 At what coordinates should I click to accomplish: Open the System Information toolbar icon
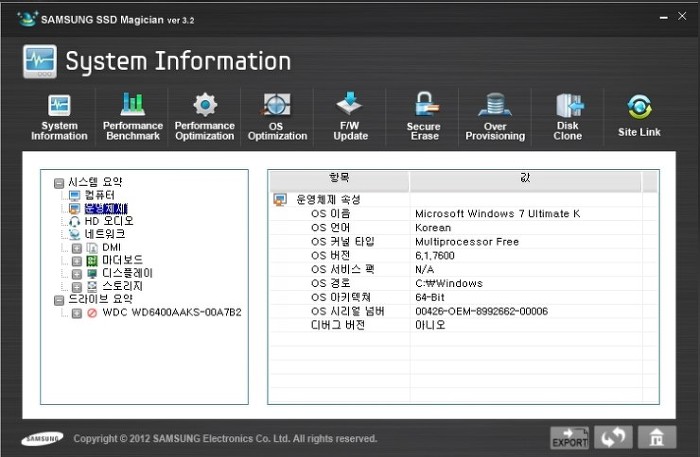click(59, 106)
